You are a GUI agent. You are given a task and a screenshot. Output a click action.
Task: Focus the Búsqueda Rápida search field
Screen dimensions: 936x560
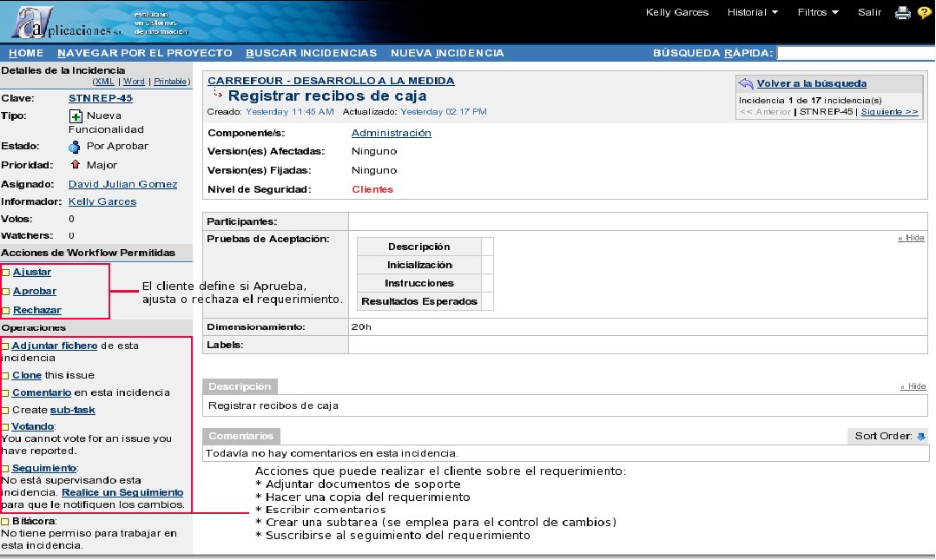coord(856,53)
